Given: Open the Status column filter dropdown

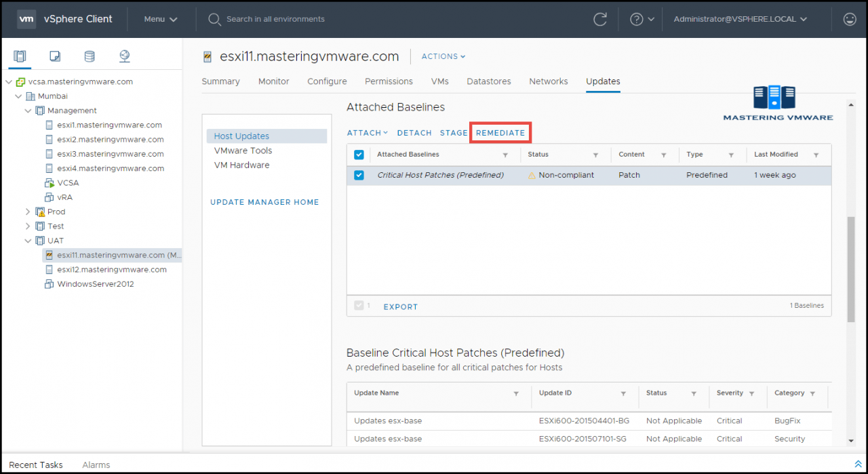Looking at the screenshot, I should click(595, 154).
